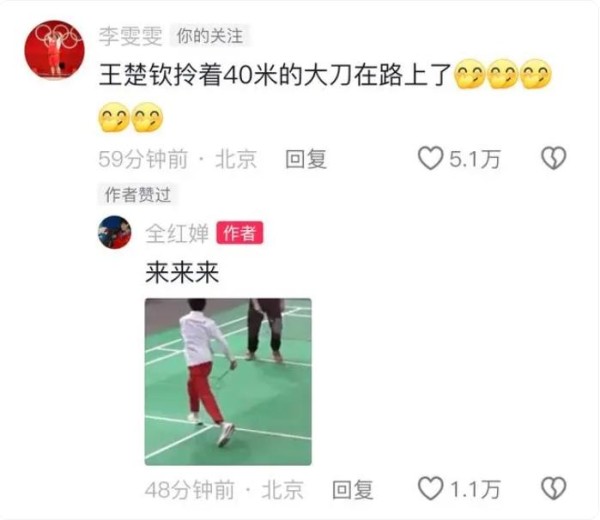The width and height of the screenshot is (600, 520).
Task: Open the badminton court image
Action: tap(228, 382)
